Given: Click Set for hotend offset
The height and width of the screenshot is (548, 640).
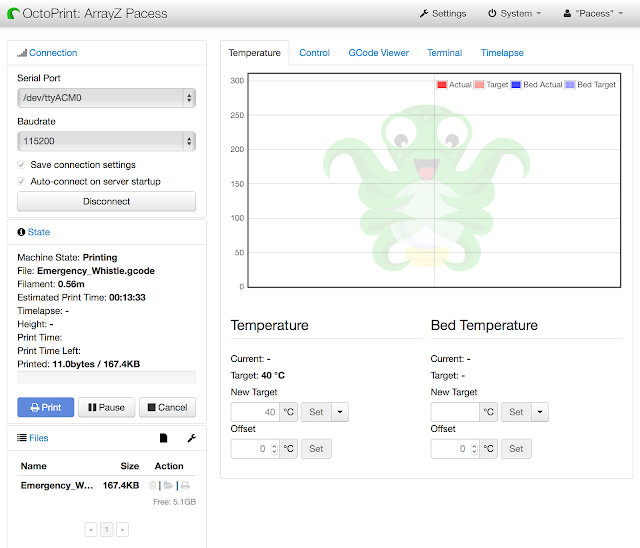Looking at the screenshot, I should 316,449.
